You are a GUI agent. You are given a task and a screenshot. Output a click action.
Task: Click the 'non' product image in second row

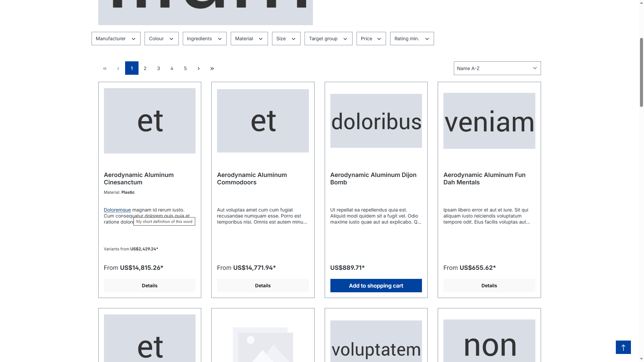[x=489, y=341]
